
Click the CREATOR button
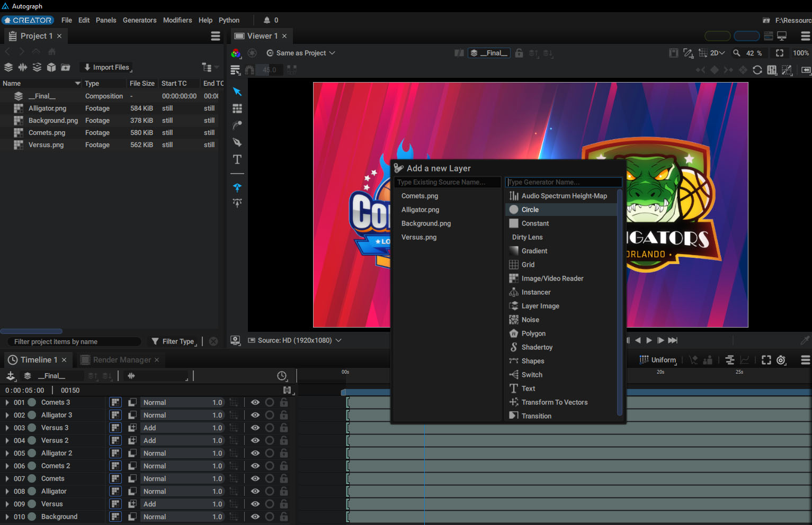[28, 20]
